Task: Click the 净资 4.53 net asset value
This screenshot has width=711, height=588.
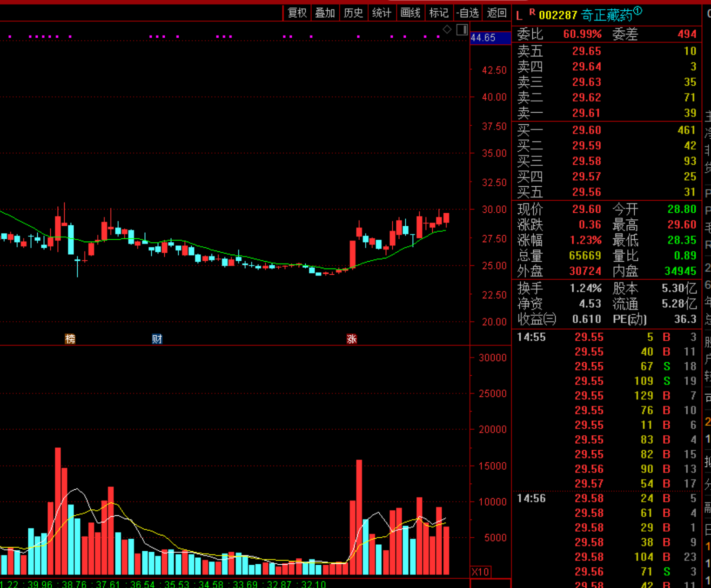Action: (x=590, y=304)
